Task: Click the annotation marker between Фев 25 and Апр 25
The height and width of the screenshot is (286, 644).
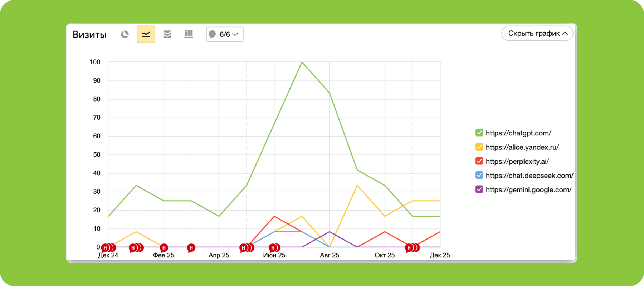Action: (x=191, y=247)
